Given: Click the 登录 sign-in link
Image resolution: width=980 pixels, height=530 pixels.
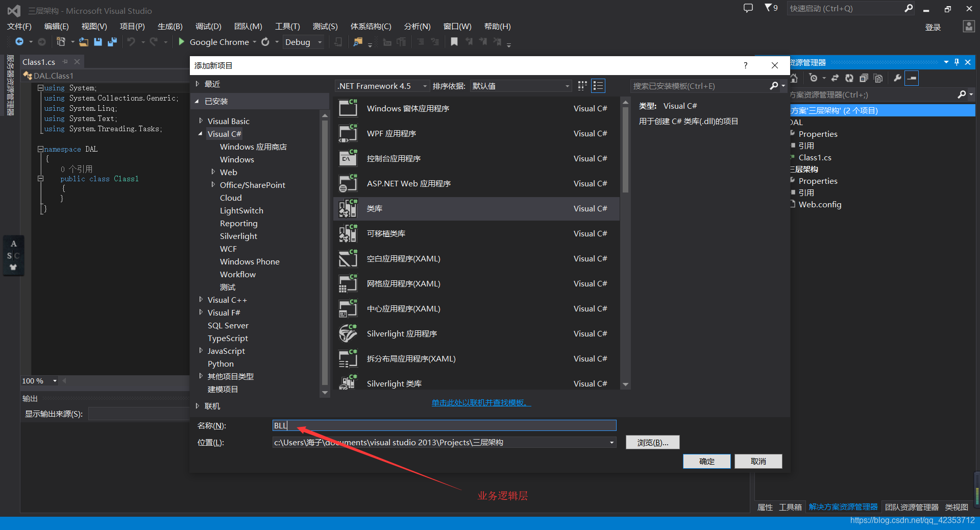Looking at the screenshot, I should (x=933, y=27).
